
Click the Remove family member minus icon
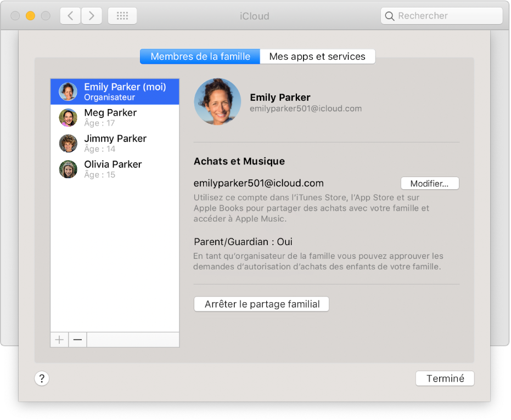pyautogui.click(x=77, y=339)
